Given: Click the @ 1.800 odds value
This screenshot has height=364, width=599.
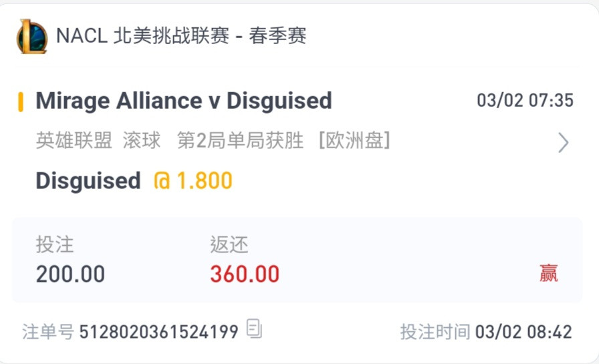Looking at the screenshot, I should (193, 180).
